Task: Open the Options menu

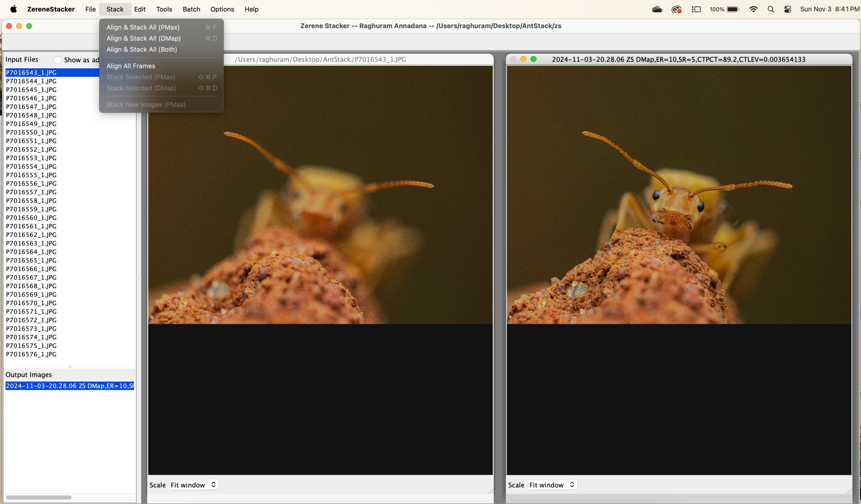Action: click(x=222, y=9)
